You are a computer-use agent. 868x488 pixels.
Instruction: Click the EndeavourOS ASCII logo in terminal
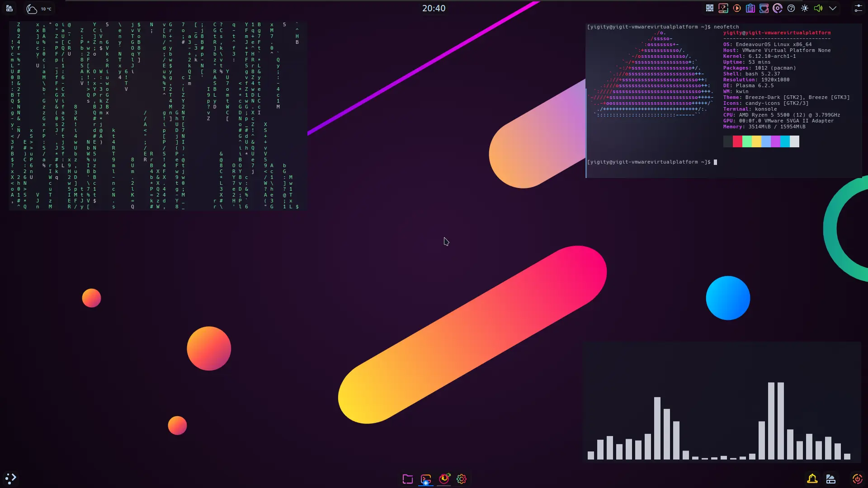pos(651,74)
